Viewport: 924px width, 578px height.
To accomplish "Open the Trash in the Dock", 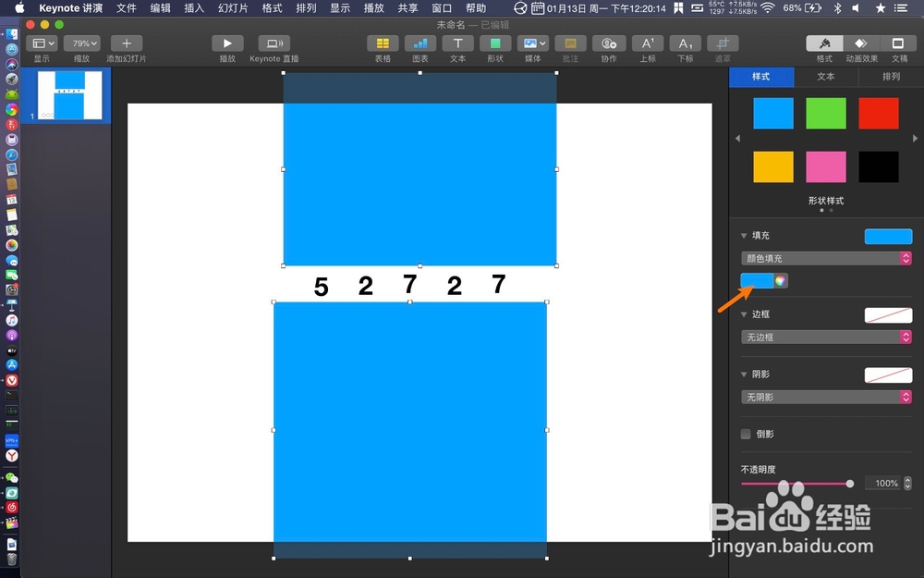I will tap(12, 560).
